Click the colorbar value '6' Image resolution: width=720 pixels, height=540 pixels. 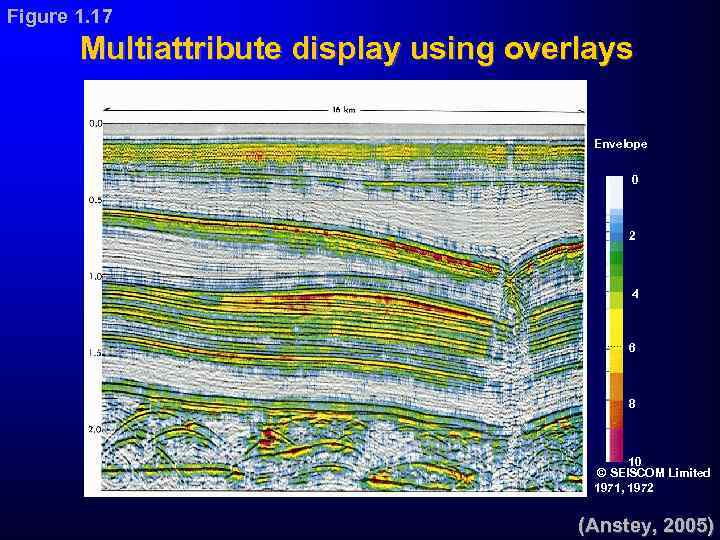pos(632,348)
